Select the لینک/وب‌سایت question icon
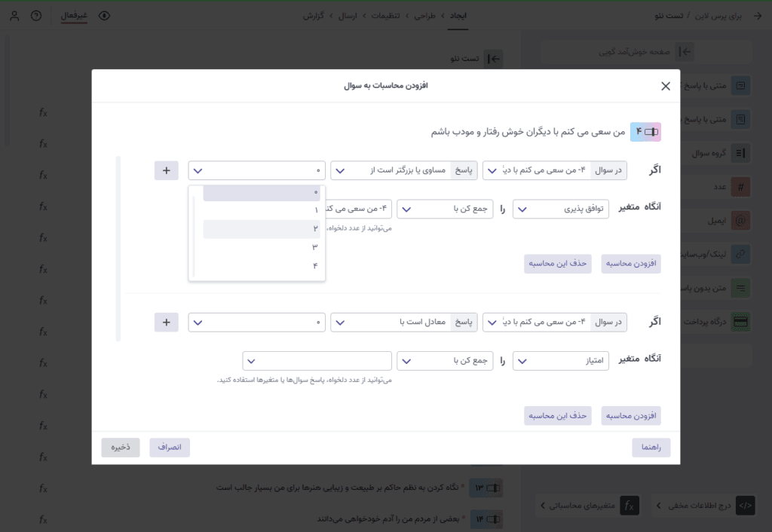The image size is (772, 532). [740, 254]
